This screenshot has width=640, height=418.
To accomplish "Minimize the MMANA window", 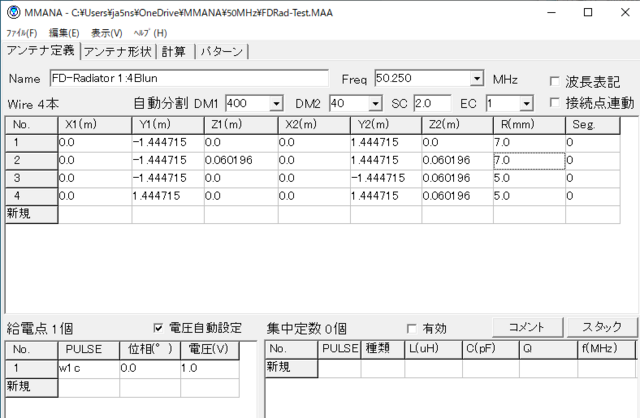I will (x=551, y=12).
